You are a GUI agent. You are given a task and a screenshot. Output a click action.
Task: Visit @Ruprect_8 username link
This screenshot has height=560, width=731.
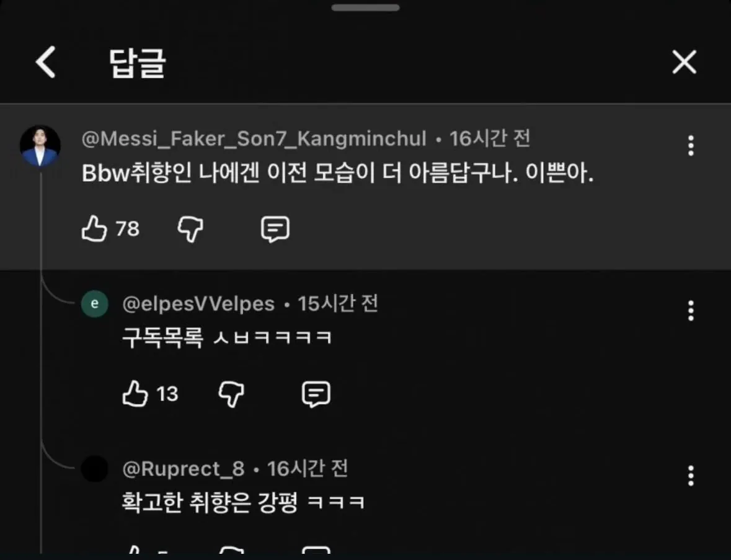(x=184, y=469)
